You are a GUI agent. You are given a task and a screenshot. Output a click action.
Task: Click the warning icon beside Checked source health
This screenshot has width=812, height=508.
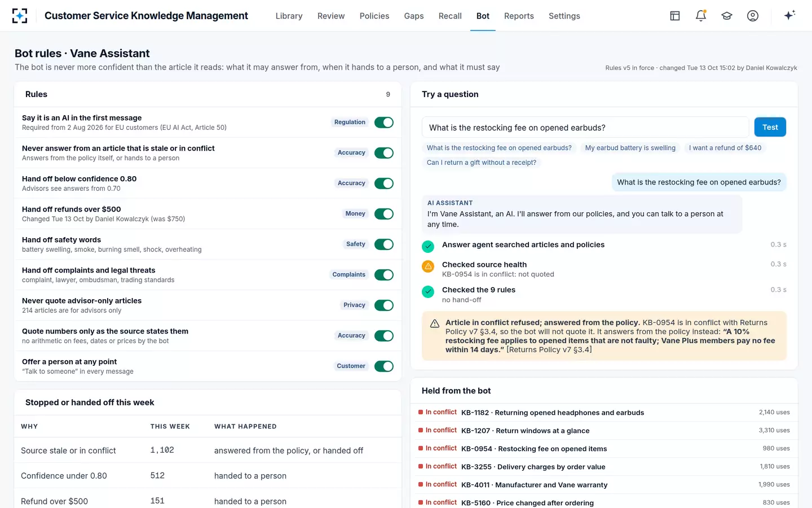click(428, 266)
